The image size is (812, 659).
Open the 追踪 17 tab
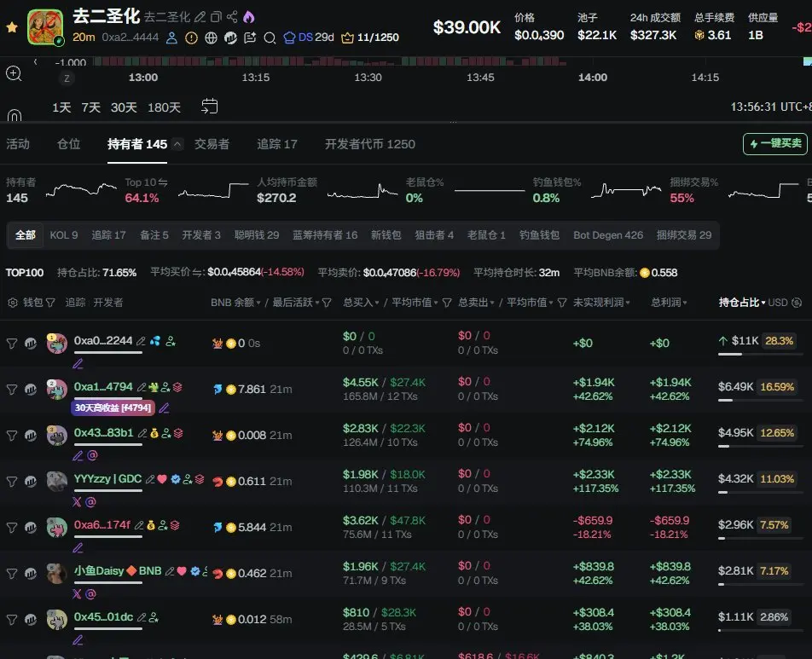pos(277,144)
